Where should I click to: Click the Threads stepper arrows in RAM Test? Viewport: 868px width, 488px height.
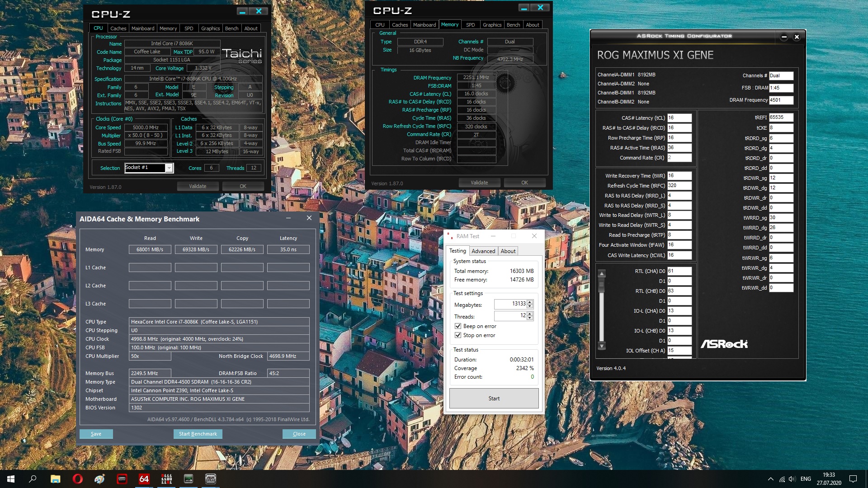[530, 316]
